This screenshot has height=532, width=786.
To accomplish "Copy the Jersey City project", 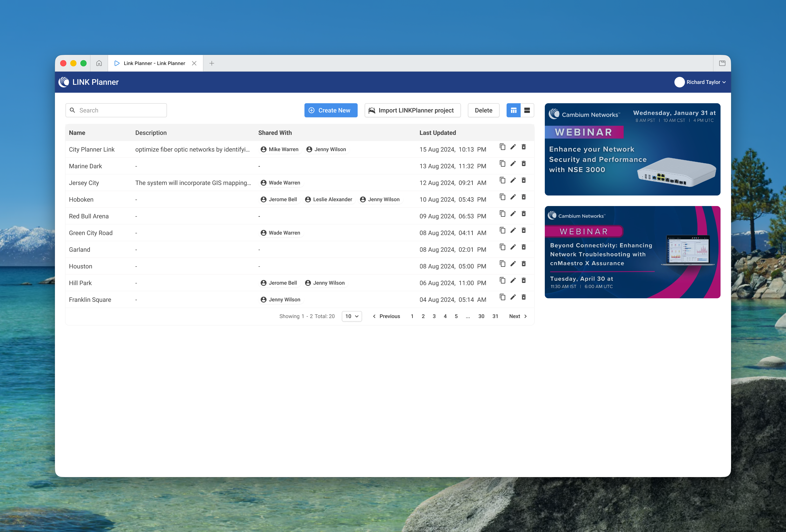I will (x=503, y=180).
